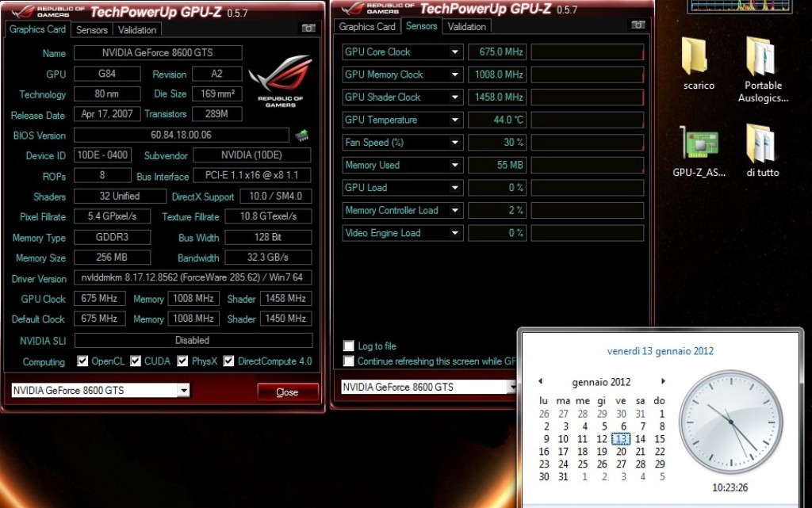Click the Device ID 10DE - 0400 field
812x508 pixels.
102,155
